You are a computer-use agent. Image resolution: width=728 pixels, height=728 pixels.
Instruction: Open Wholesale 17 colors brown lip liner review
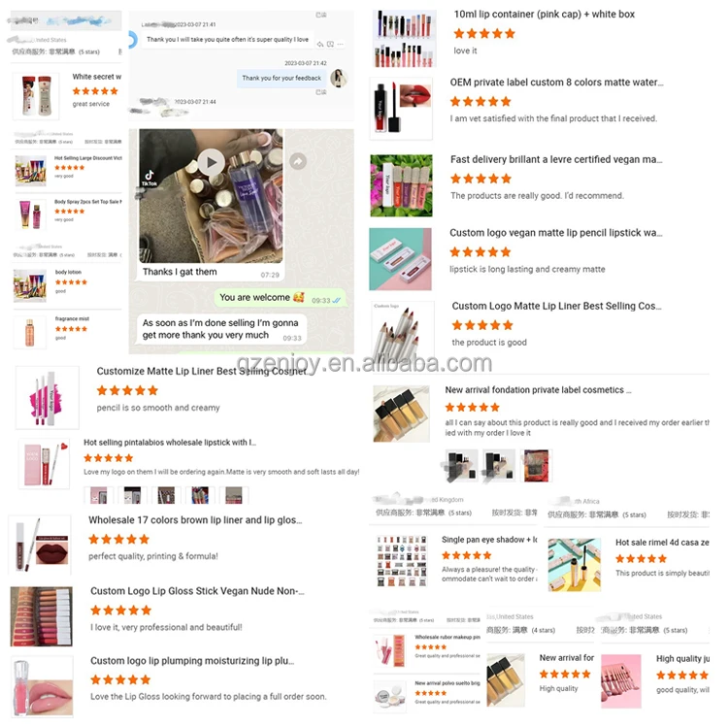point(195,520)
